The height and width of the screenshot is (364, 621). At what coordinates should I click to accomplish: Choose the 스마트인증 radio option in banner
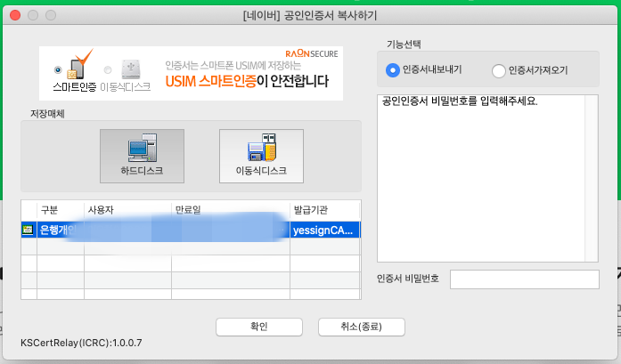click(58, 70)
